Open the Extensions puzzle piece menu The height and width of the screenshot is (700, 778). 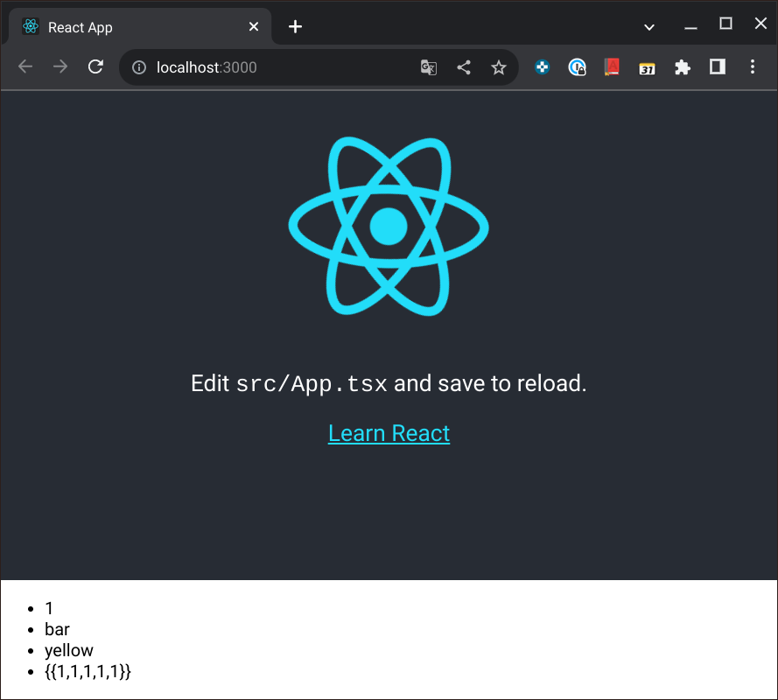point(683,67)
